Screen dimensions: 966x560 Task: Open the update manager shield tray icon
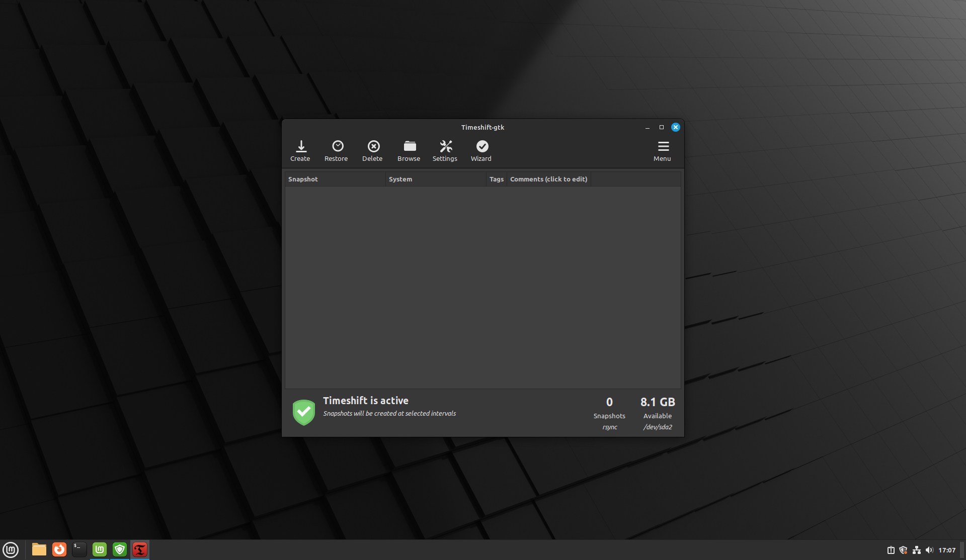(903, 550)
